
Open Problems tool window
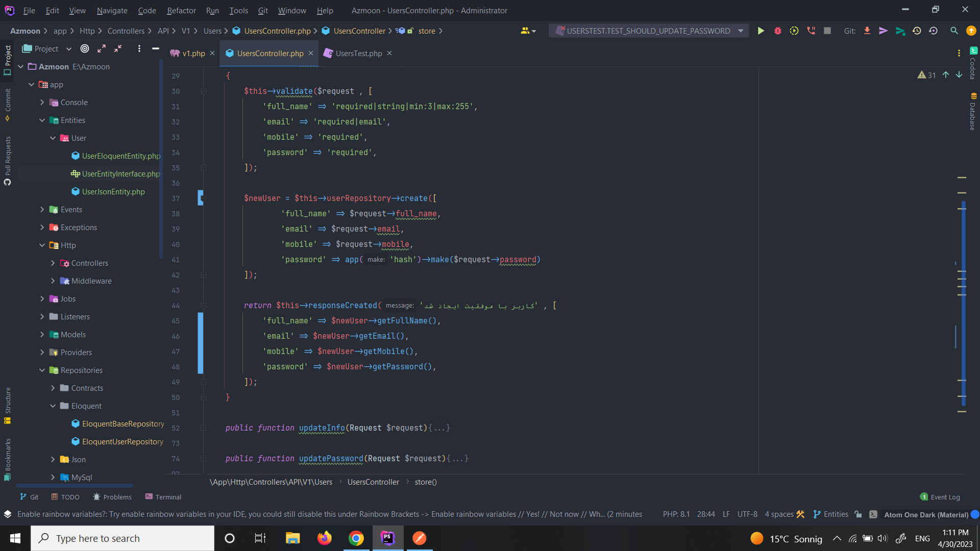click(x=112, y=497)
